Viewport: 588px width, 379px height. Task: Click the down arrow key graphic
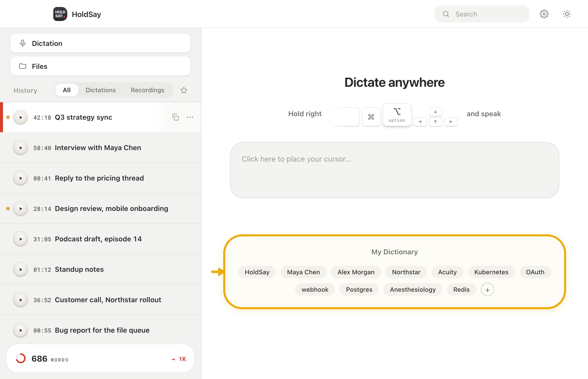tap(436, 122)
